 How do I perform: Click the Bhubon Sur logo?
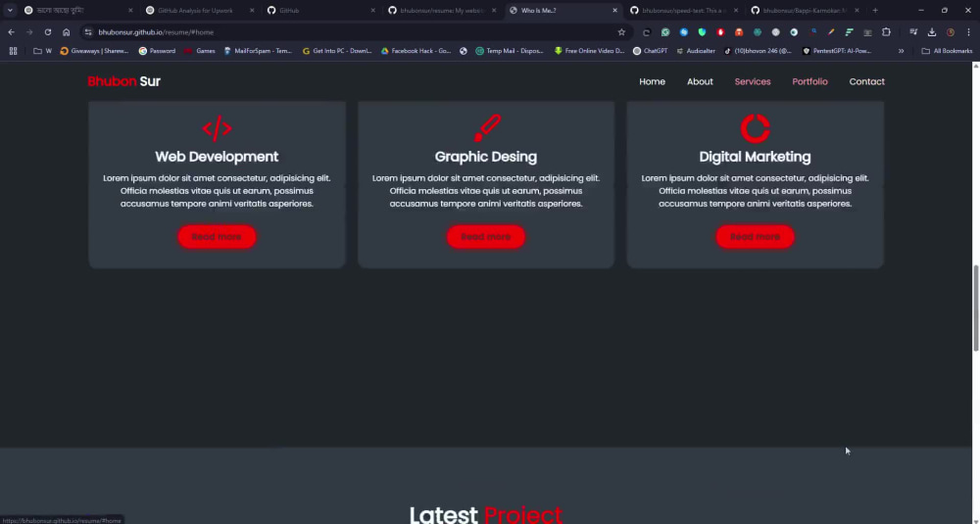point(123,81)
